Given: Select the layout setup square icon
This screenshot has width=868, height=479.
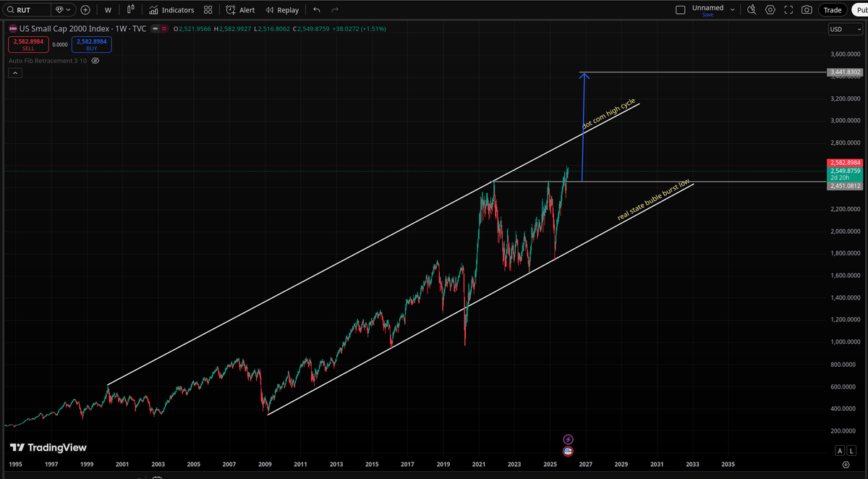Looking at the screenshot, I should pos(680,10).
